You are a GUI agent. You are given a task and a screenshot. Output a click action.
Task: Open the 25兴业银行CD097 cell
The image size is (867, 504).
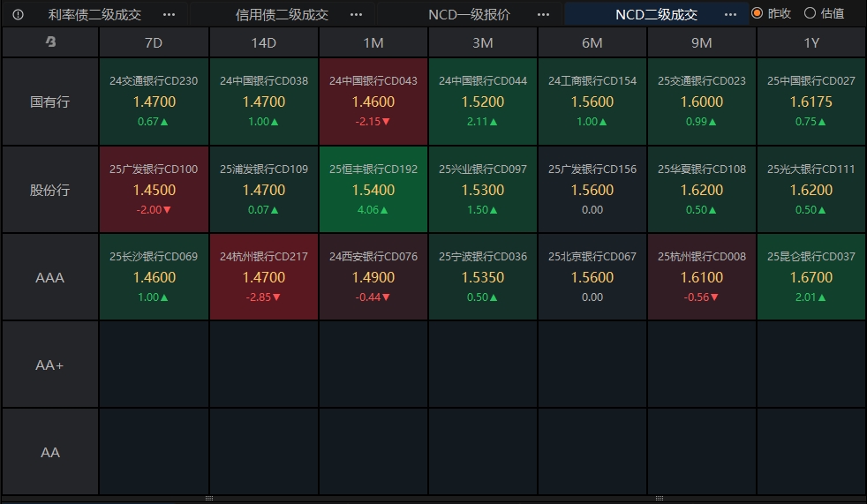pyautogui.click(x=483, y=190)
